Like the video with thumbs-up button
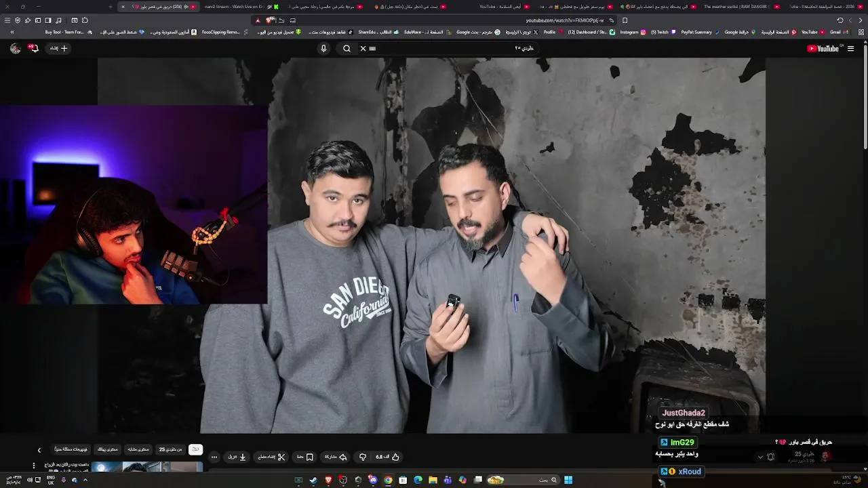Image resolution: width=868 pixels, height=488 pixels. 388,457
